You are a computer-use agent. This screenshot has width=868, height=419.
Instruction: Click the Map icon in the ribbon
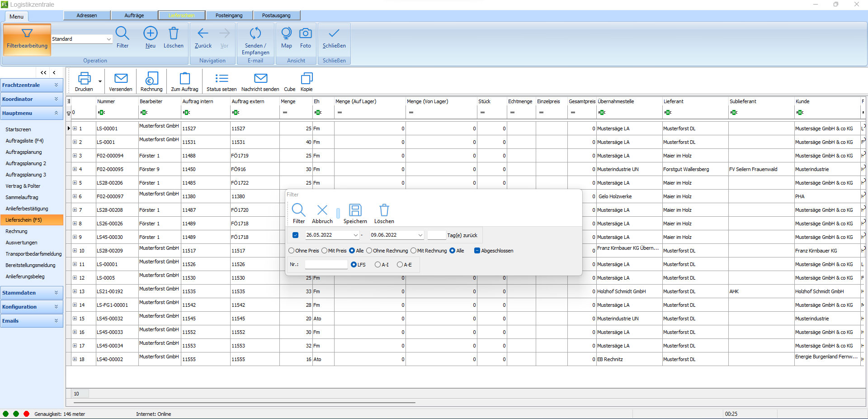[286, 38]
